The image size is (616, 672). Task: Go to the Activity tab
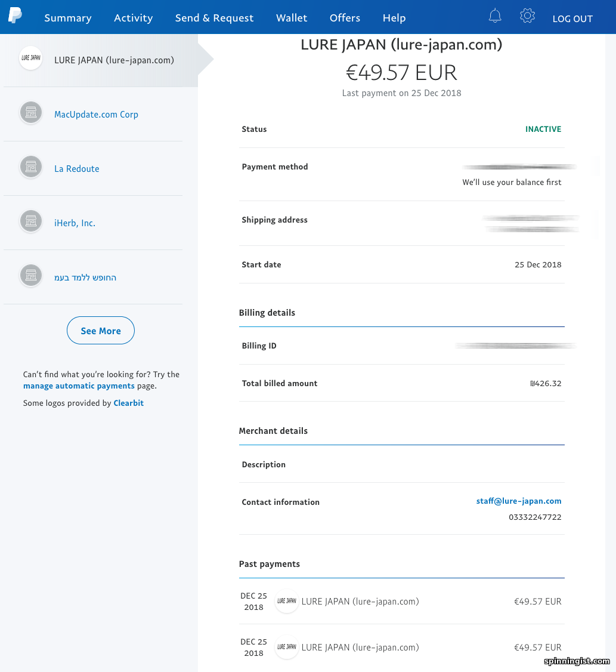point(133,18)
